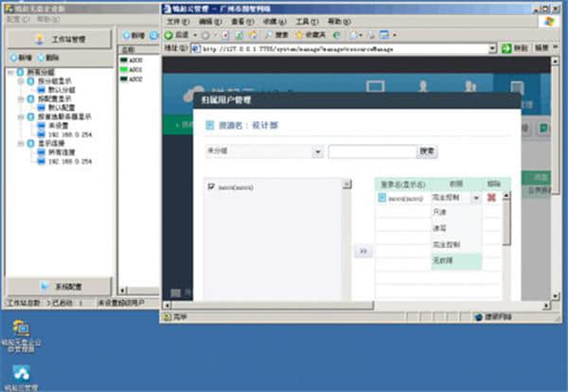
Task: Click the single-user icon in web page header
Action: pos(423,86)
